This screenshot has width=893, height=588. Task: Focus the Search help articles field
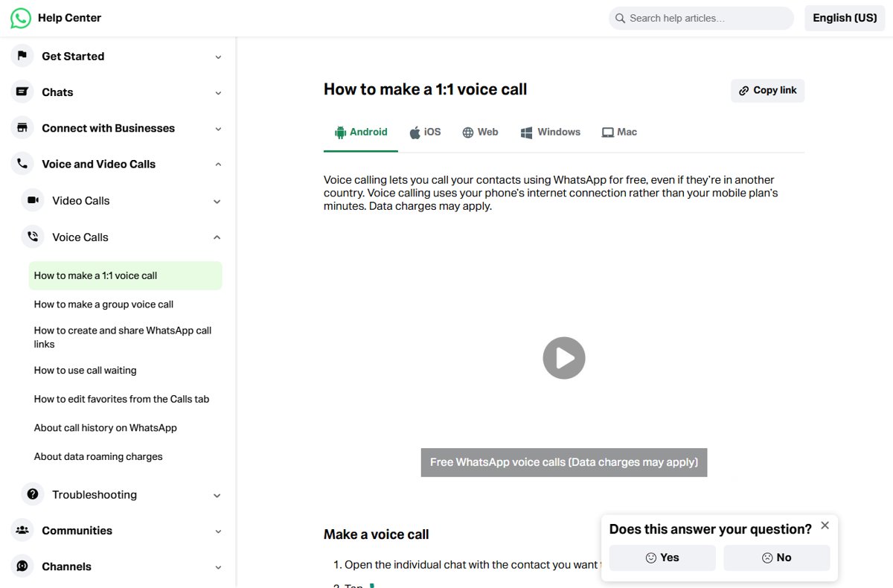pyautogui.click(x=701, y=18)
